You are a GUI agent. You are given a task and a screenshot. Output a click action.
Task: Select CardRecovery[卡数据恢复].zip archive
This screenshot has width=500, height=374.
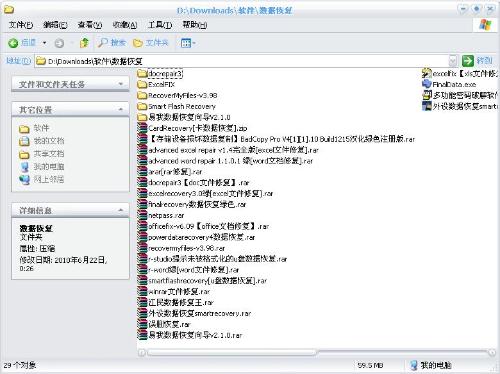tap(193, 128)
